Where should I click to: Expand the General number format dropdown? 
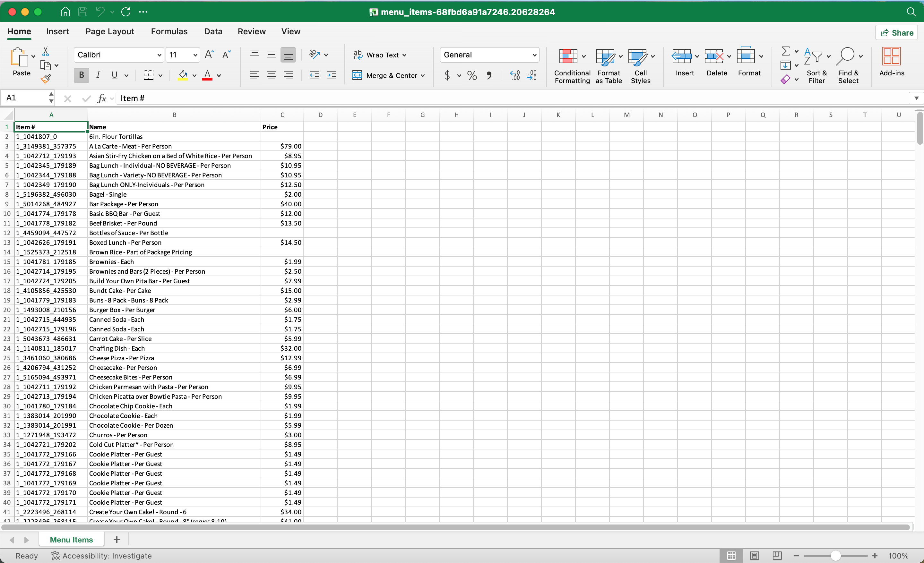[534, 55]
